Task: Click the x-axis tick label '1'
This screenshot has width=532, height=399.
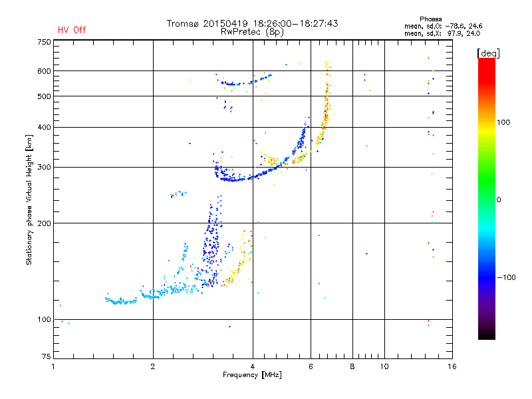Action: pyautogui.click(x=53, y=366)
